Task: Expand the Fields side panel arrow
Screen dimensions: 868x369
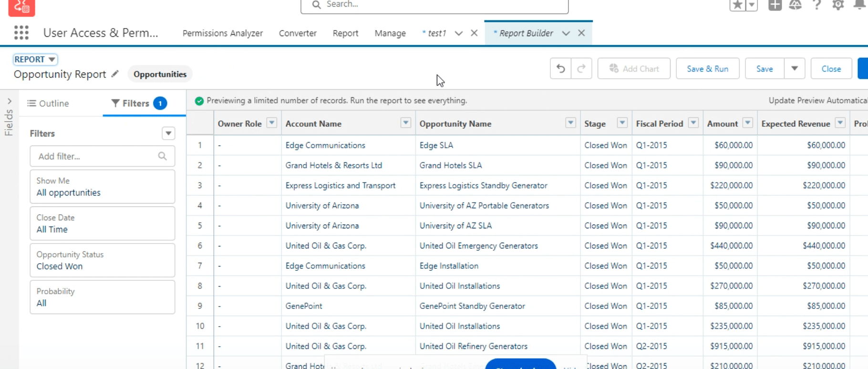Action: [9, 101]
